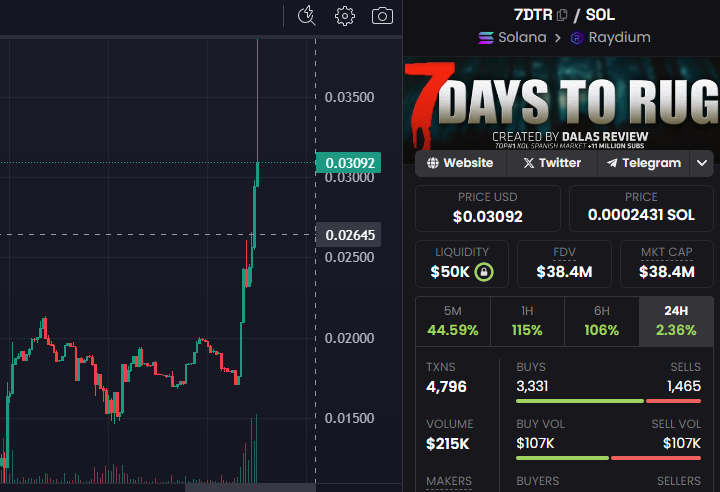
Task: Open the Twitter link button
Action: coord(552,163)
